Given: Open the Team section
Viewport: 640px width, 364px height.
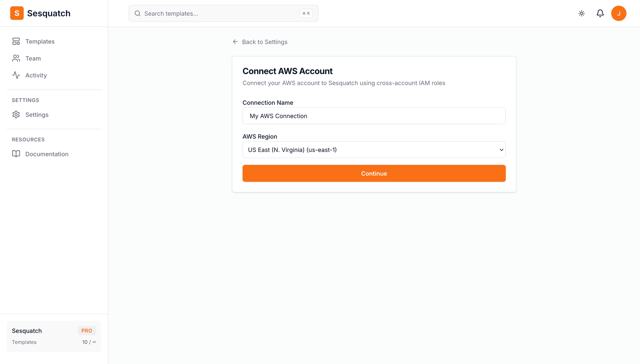Looking at the screenshot, I should [x=33, y=58].
